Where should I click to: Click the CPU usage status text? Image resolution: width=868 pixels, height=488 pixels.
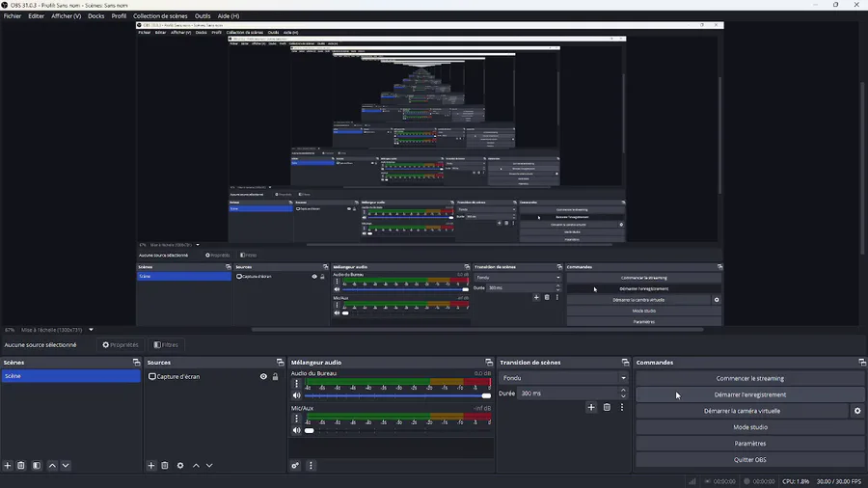(x=796, y=481)
